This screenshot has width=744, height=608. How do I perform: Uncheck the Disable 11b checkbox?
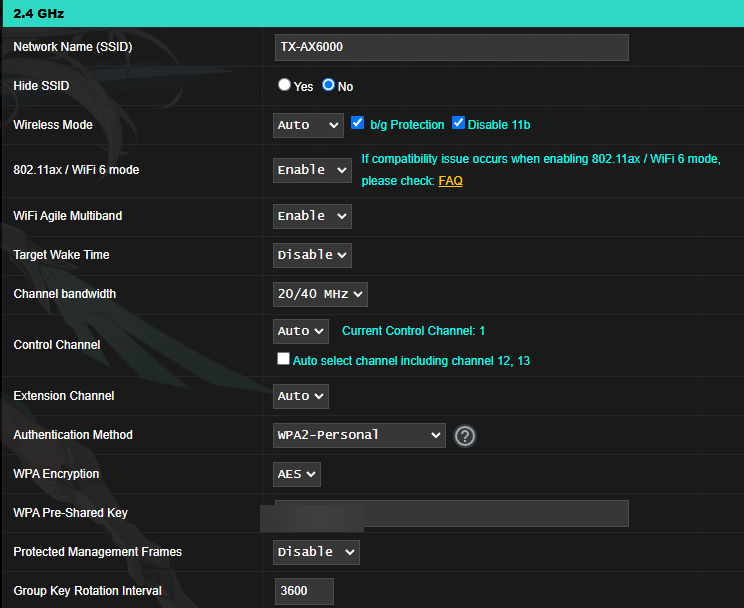tap(459, 124)
